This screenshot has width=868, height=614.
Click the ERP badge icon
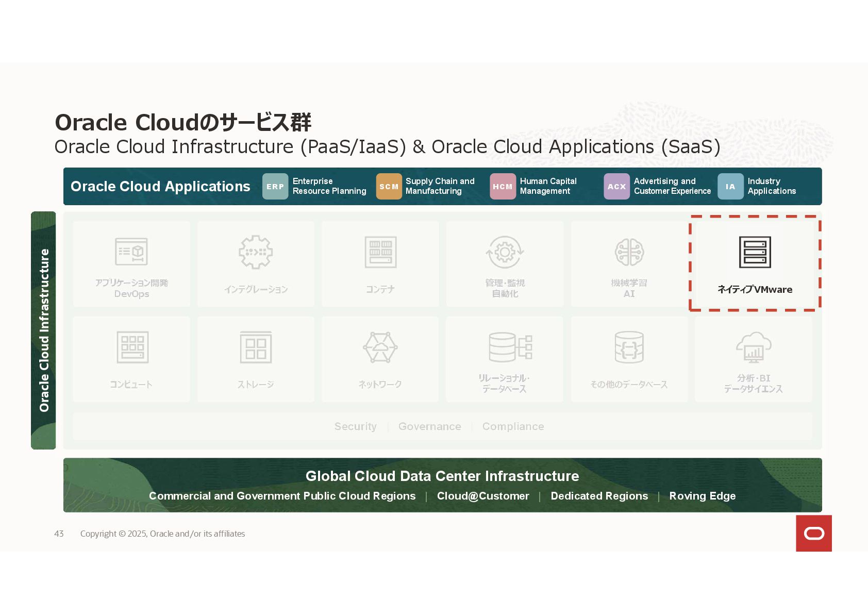275,187
